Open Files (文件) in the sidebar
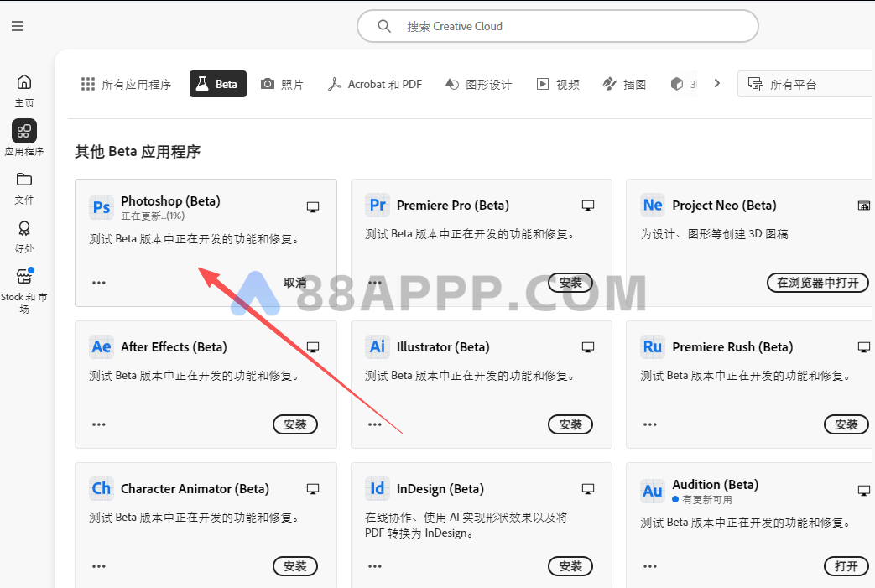This screenshot has height=588, width=875. (x=24, y=187)
